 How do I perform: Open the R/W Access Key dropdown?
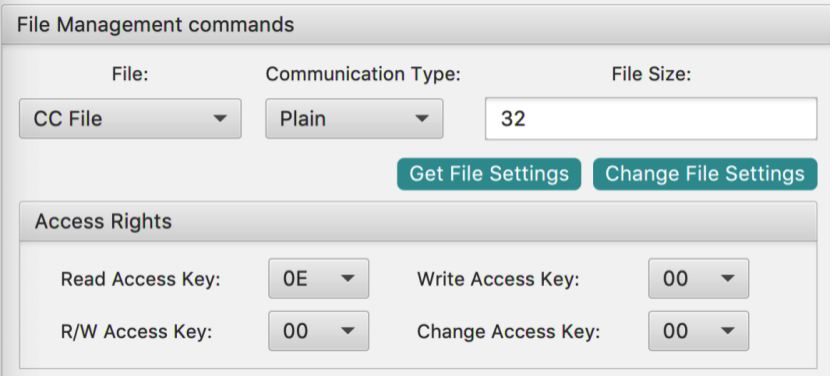(318, 331)
